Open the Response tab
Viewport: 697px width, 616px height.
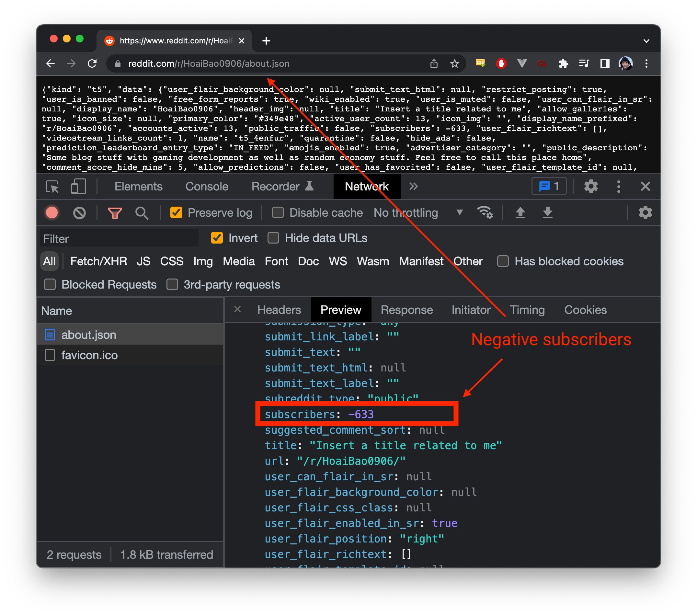coord(406,310)
